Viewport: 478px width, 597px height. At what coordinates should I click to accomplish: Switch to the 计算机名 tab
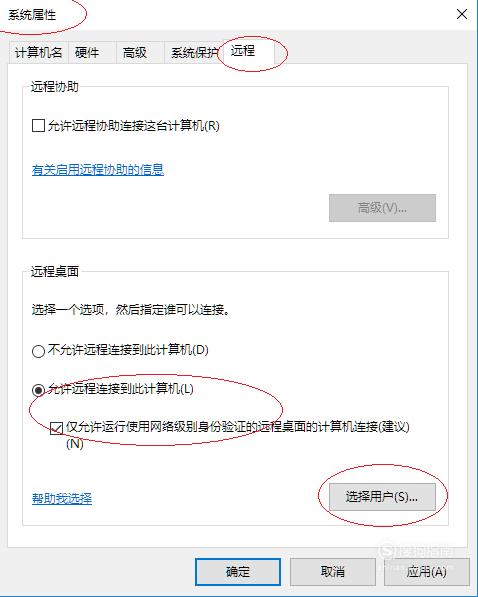tap(38, 52)
